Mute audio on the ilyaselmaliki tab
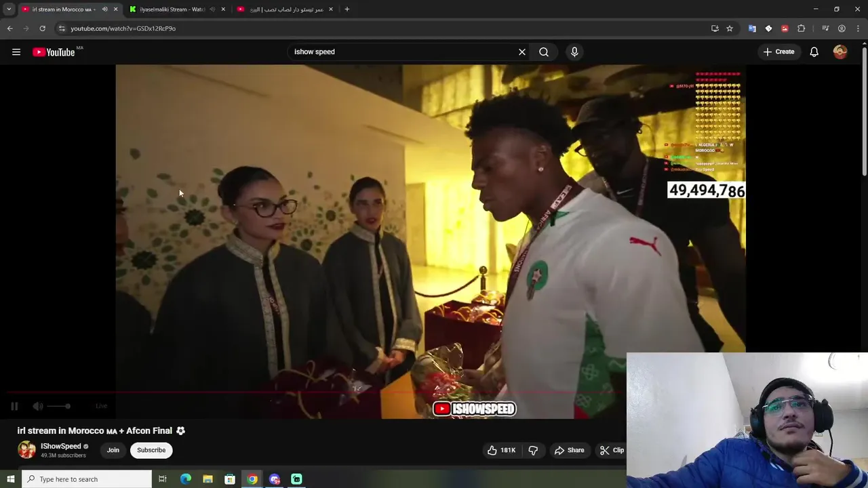This screenshot has height=488, width=868. [212, 9]
